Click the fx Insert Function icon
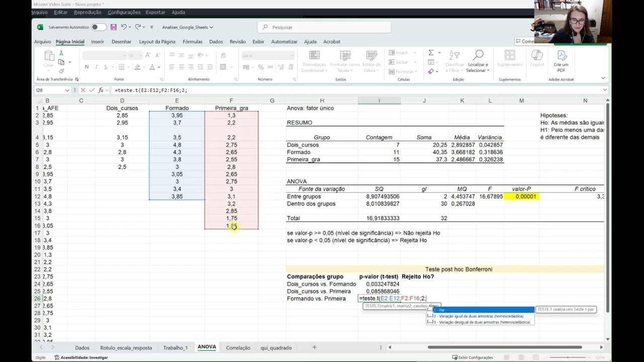 [x=101, y=90]
